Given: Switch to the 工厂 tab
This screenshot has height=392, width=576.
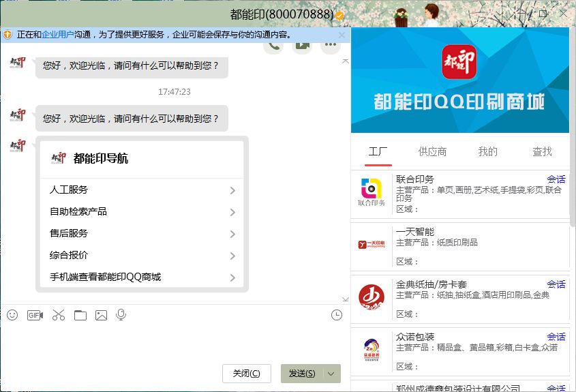Looking at the screenshot, I should tap(378, 151).
